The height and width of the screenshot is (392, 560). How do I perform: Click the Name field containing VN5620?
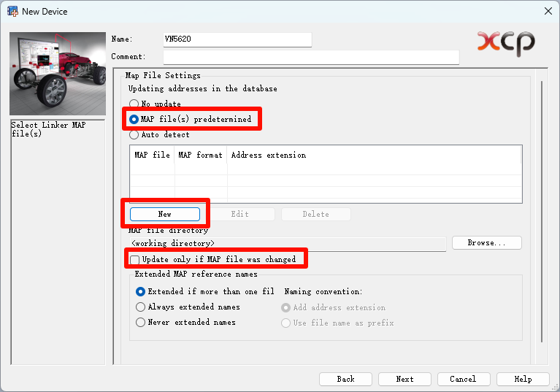click(237, 40)
